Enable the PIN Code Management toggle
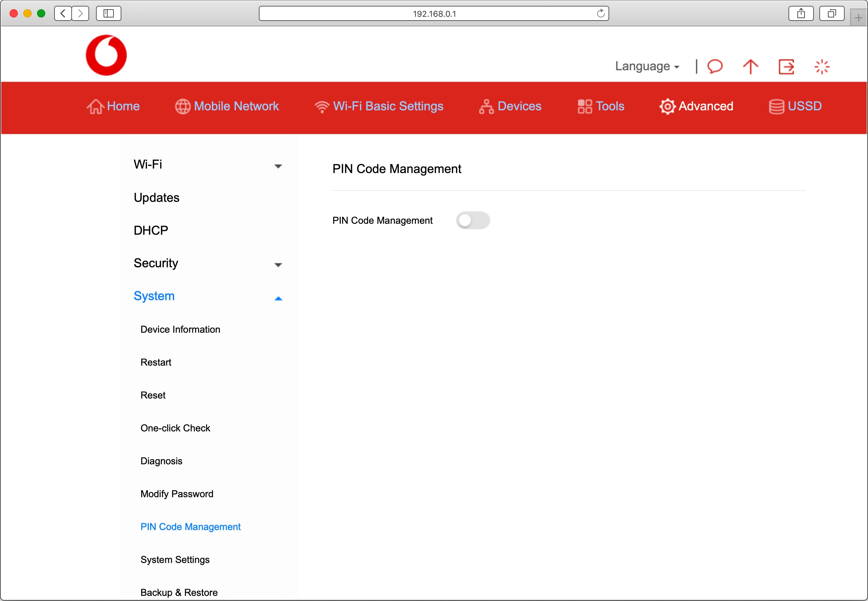The image size is (868, 601). click(472, 220)
